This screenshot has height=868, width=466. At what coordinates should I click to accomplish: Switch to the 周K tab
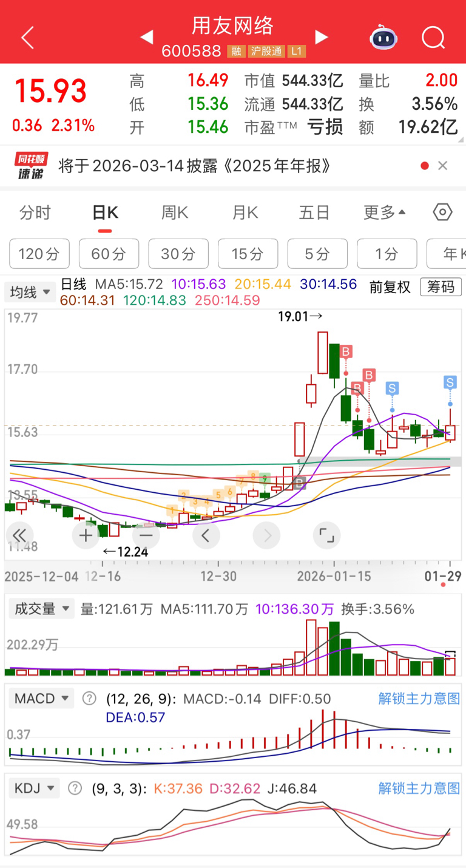175,212
